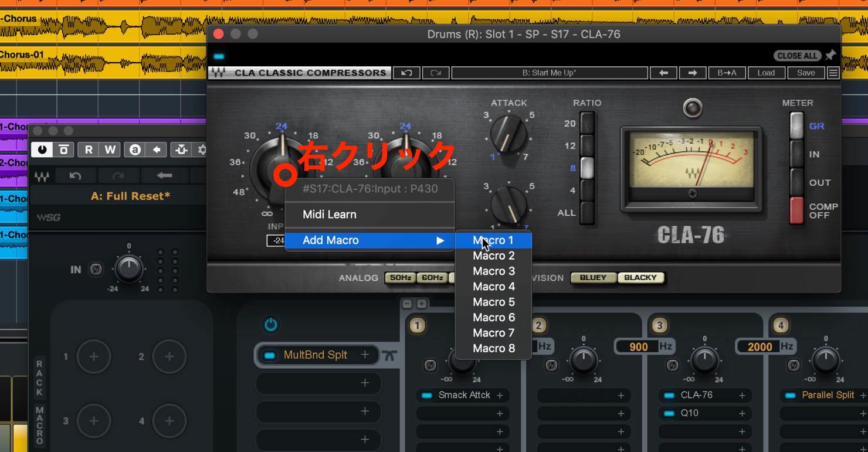
Task: Select ratio 20 button
Action: point(587,123)
